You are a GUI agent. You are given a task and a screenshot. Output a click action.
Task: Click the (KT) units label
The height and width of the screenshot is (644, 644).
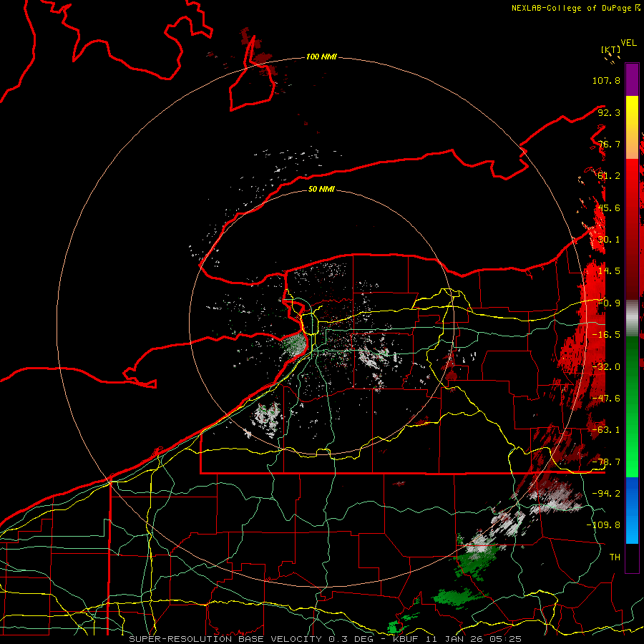click(x=611, y=50)
